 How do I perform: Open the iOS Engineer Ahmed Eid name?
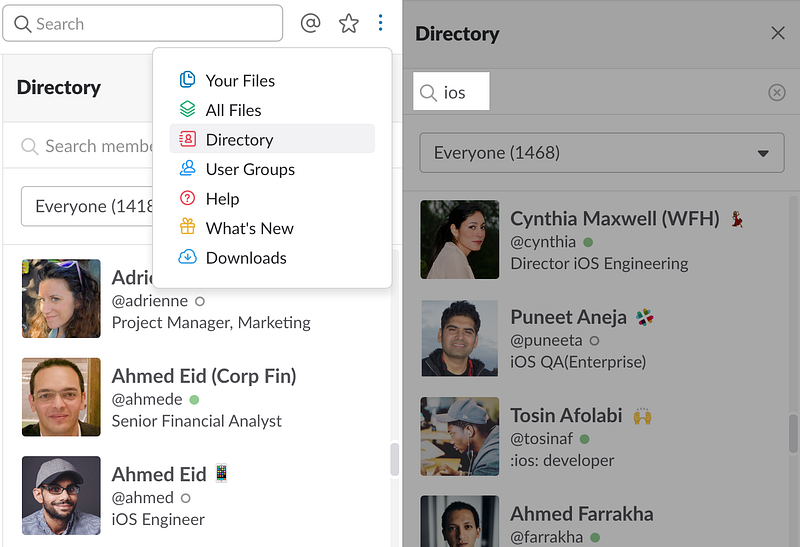click(x=159, y=475)
